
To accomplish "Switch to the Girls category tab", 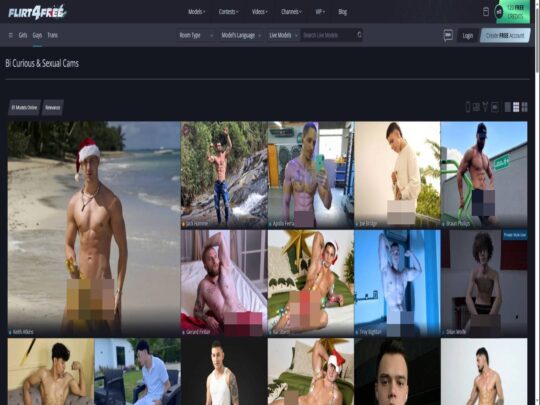I will coord(23,35).
